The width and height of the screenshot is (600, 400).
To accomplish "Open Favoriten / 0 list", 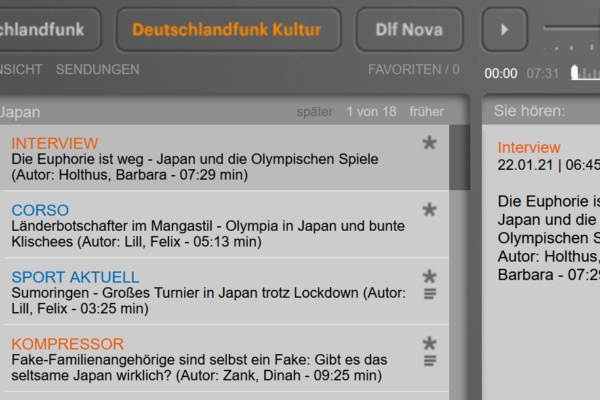I will (x=414, y=69).
